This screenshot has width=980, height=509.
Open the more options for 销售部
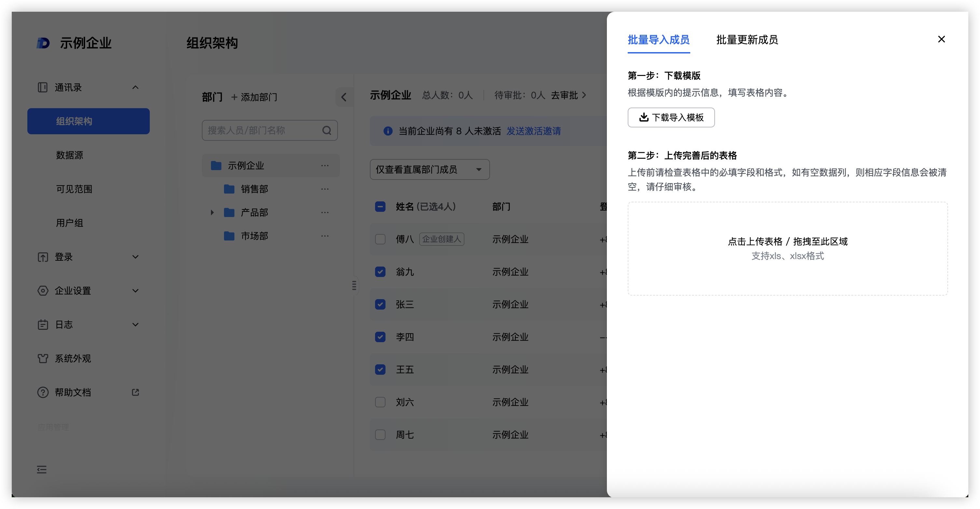coord(325,189)
